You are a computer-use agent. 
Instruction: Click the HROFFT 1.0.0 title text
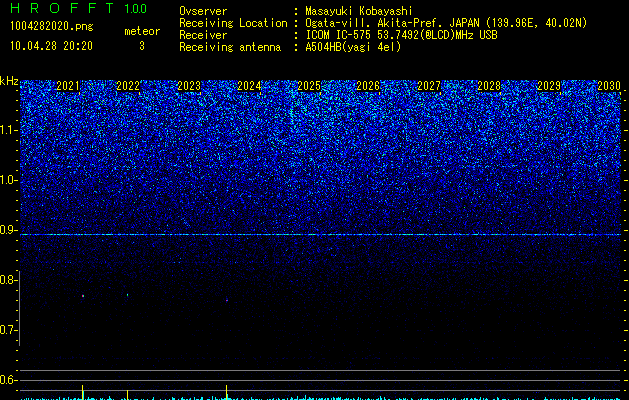click(x=79, y=8)
